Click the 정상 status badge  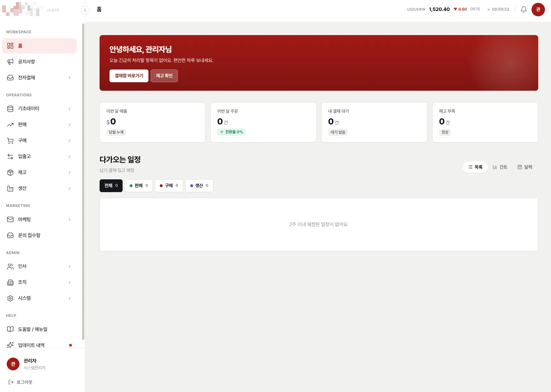click(445, 132)
